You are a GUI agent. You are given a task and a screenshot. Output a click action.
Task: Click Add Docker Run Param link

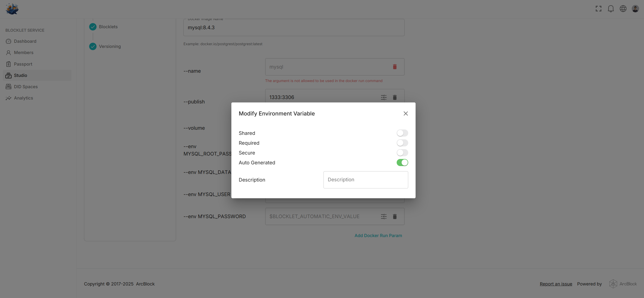click(378, 236)
